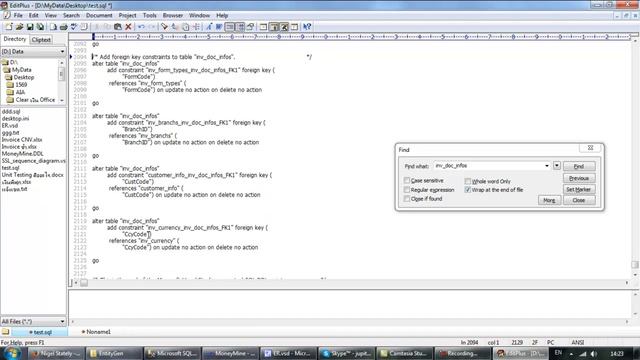Select the Desktop folder in the tree
This screenshot has height=360, width=640.
(x=24, y=77)
